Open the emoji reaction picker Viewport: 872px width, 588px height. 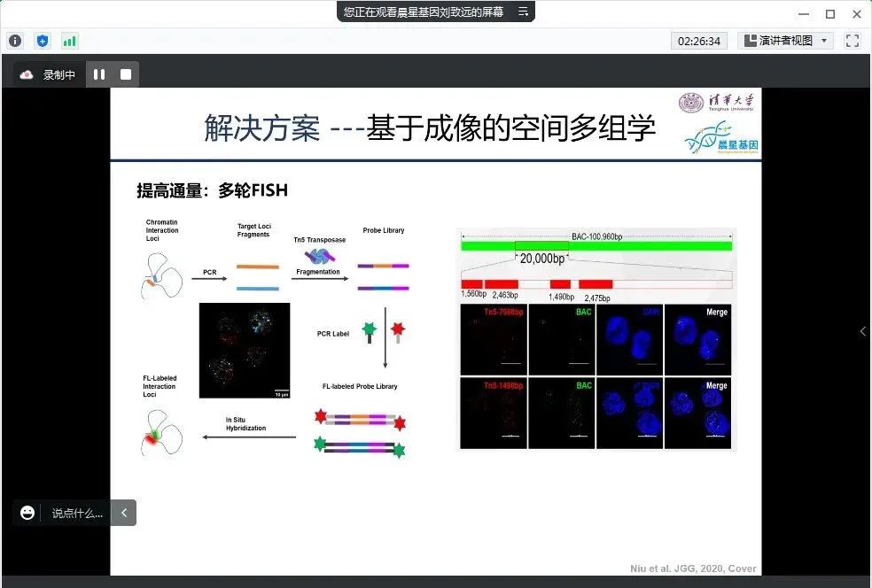click(x=27, y=513)
